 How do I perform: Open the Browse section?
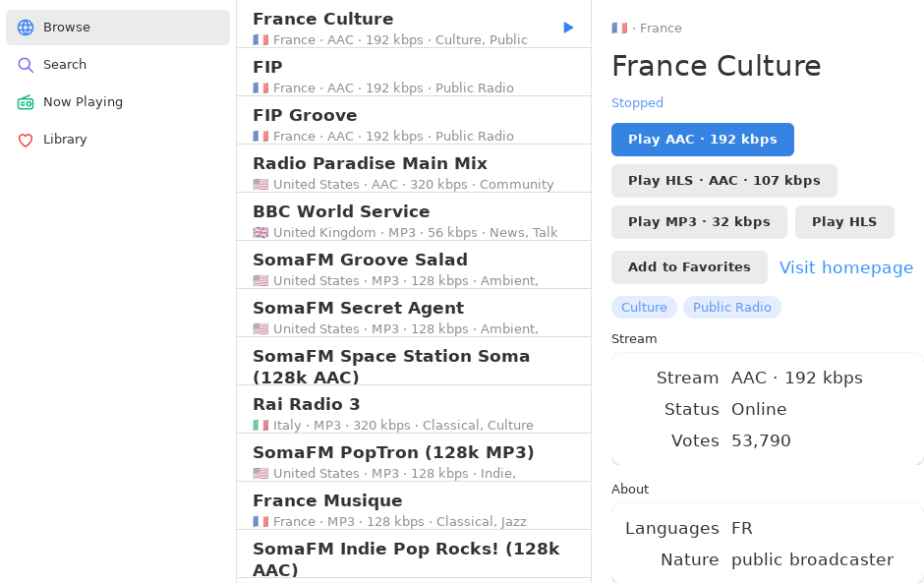click(118, 28)
